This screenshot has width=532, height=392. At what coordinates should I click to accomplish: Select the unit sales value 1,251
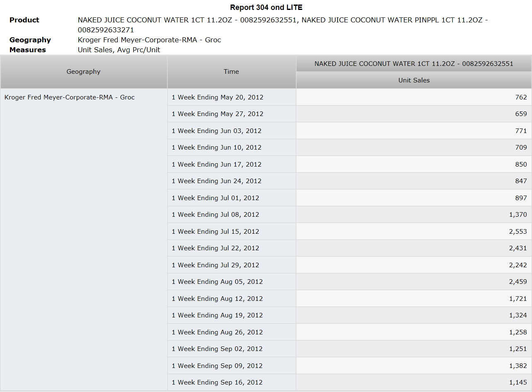tap(414, 349)
